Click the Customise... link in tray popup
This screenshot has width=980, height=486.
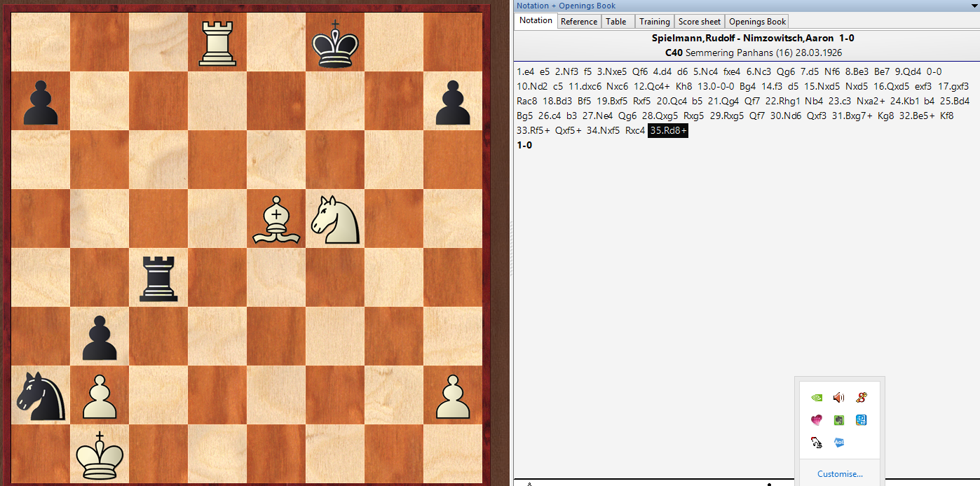[x=840, y=474]
